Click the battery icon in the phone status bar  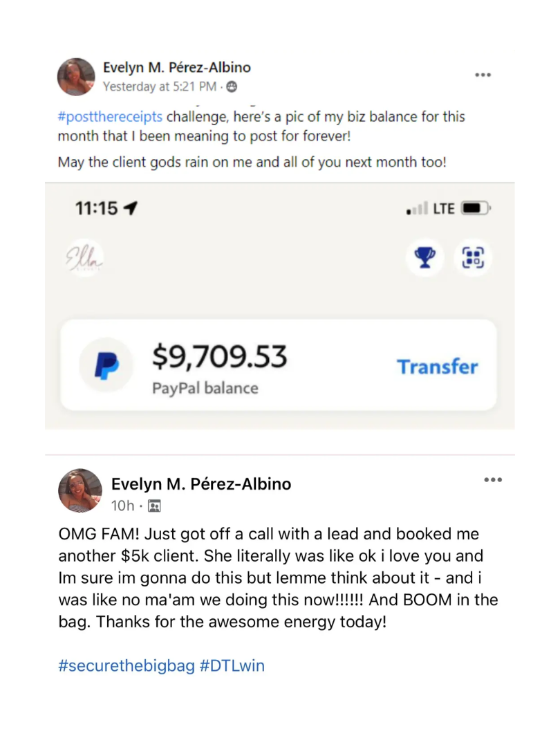476,208
